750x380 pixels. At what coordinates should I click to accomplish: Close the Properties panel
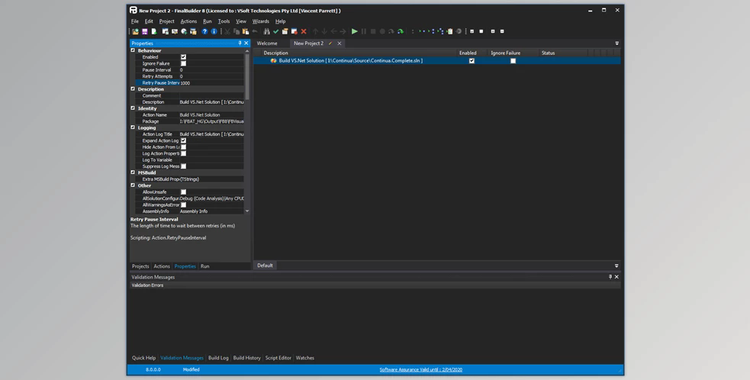point(246,43)
